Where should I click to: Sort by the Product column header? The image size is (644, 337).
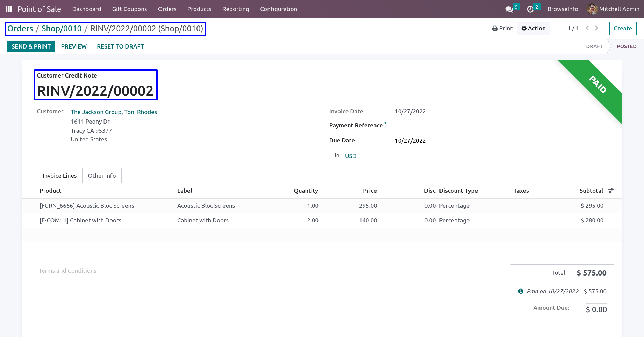50,191
